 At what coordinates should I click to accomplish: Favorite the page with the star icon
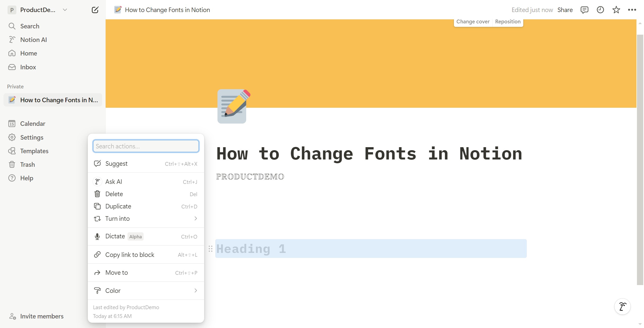(616, 10)
